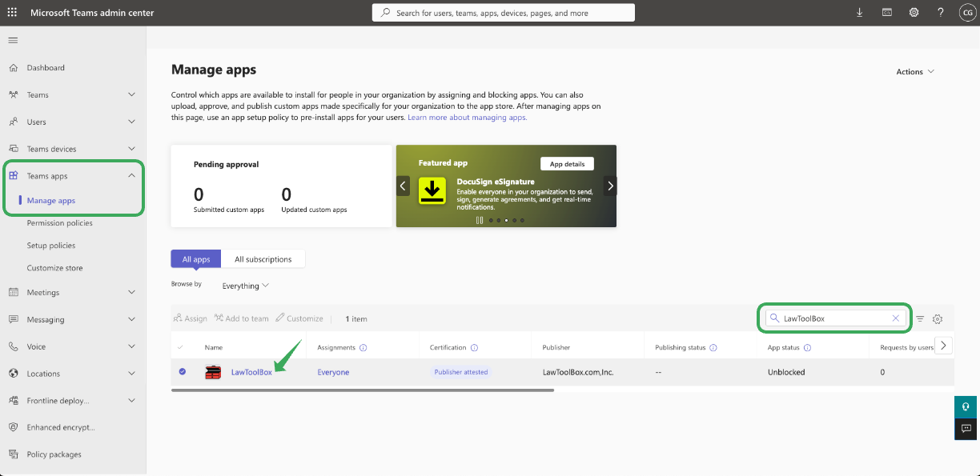Click App status info icon
This screenshot has height=476, width=980.
(x=807, y=348)
